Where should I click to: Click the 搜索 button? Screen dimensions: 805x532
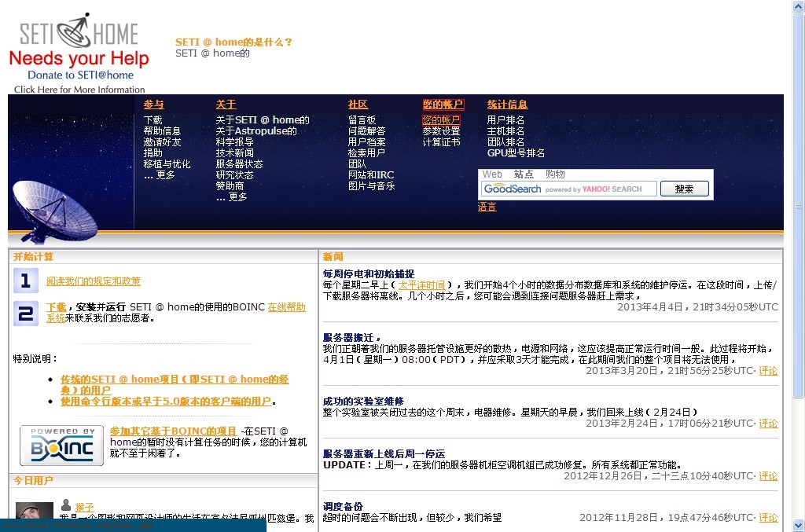[685, 189]
